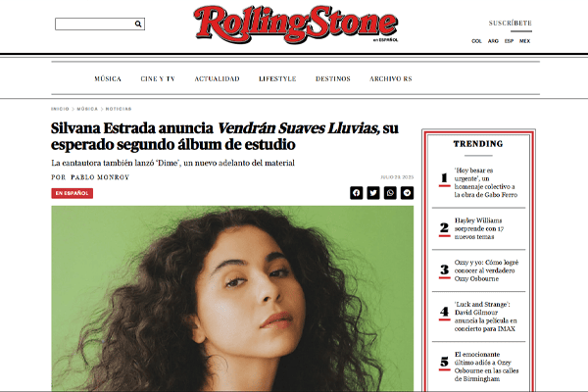This screenshot has height=392, width=588.
Task: Click the search magnifier icon
Action: [x=138, y=24]
